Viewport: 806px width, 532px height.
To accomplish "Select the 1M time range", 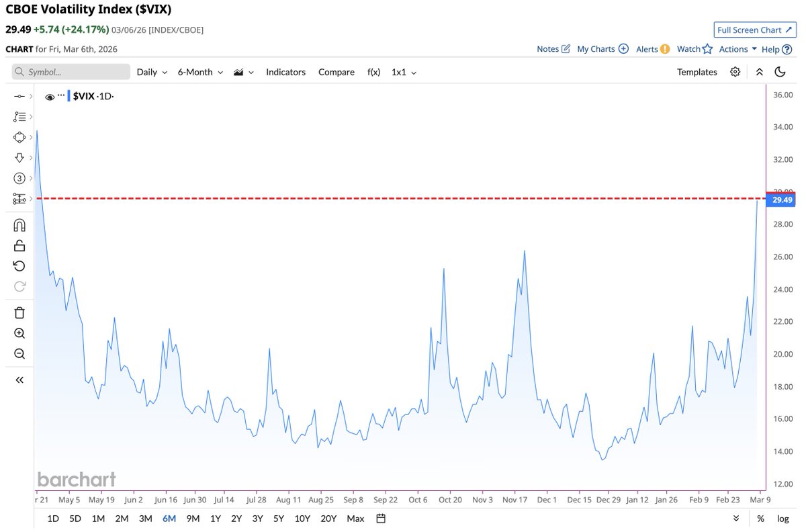I will [x=98, y=518].
